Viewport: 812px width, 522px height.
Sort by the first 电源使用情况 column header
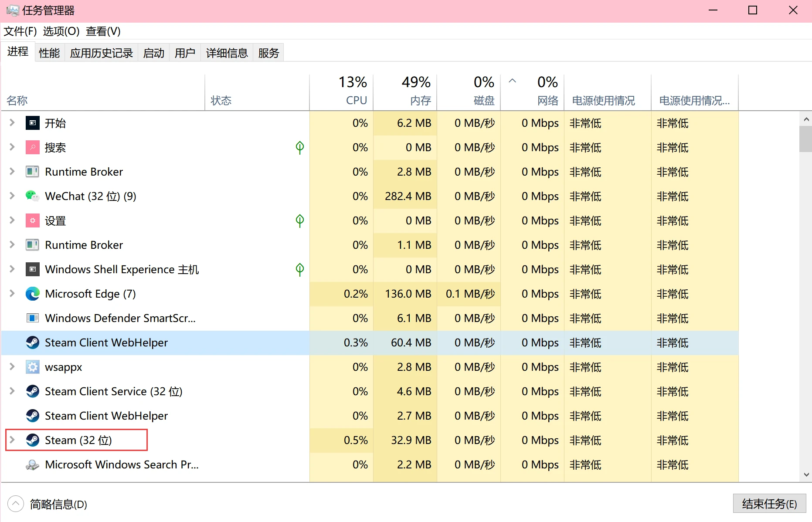pyautogui.click(x=608, y=92)
